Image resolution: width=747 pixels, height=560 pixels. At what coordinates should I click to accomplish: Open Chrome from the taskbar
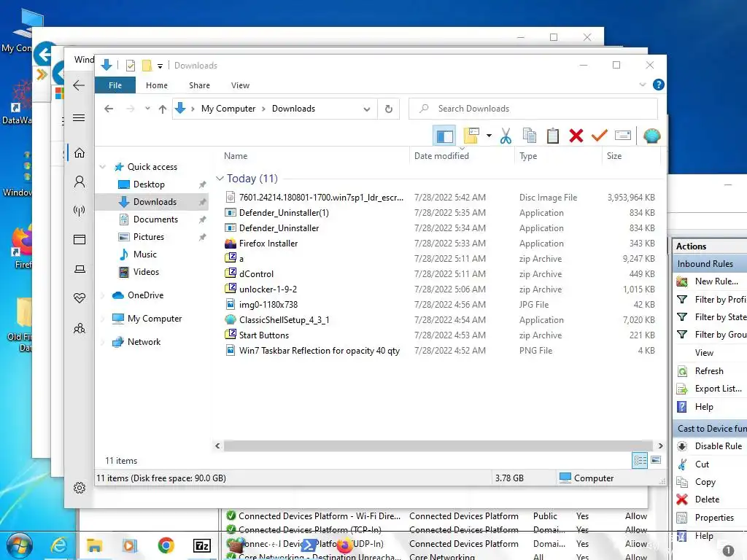(x=166, y=545)
